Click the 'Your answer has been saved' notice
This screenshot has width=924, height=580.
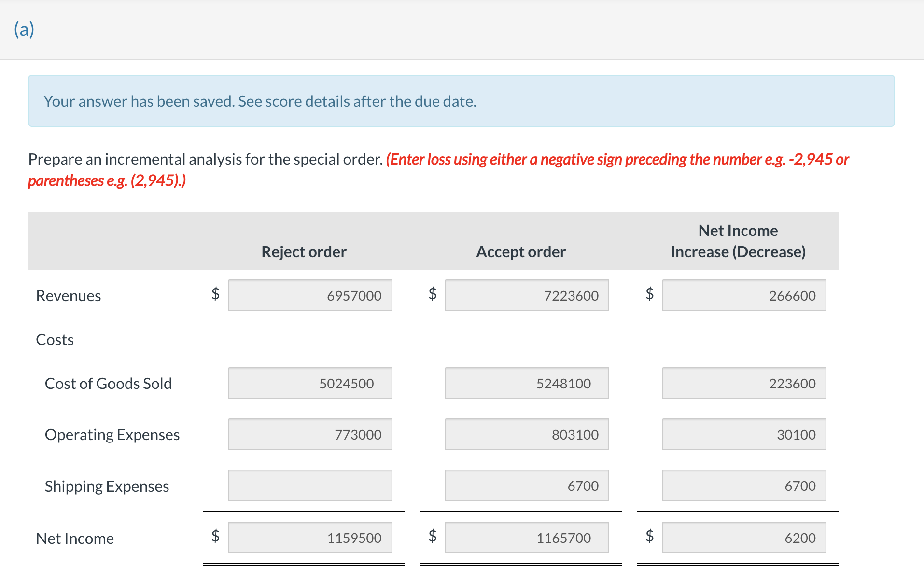coord(462,101)
